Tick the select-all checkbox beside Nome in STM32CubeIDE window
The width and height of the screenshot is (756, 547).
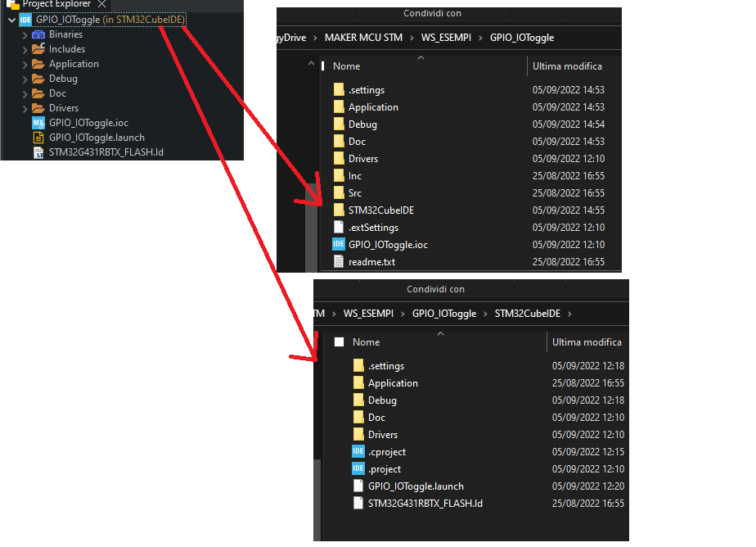(340, 342)
